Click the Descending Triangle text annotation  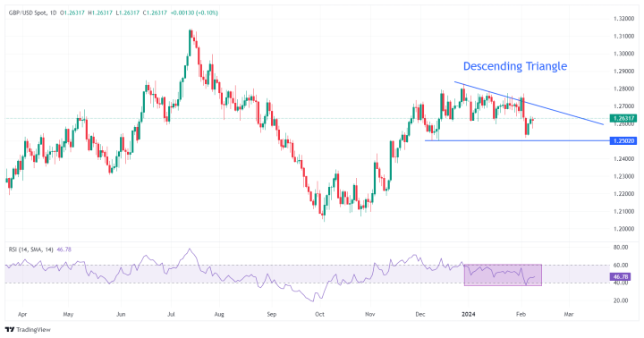[x=515, y=66]
